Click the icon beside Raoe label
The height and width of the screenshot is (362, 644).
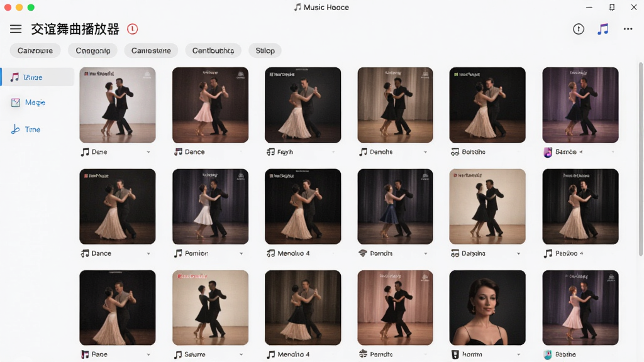pos(85,354)
